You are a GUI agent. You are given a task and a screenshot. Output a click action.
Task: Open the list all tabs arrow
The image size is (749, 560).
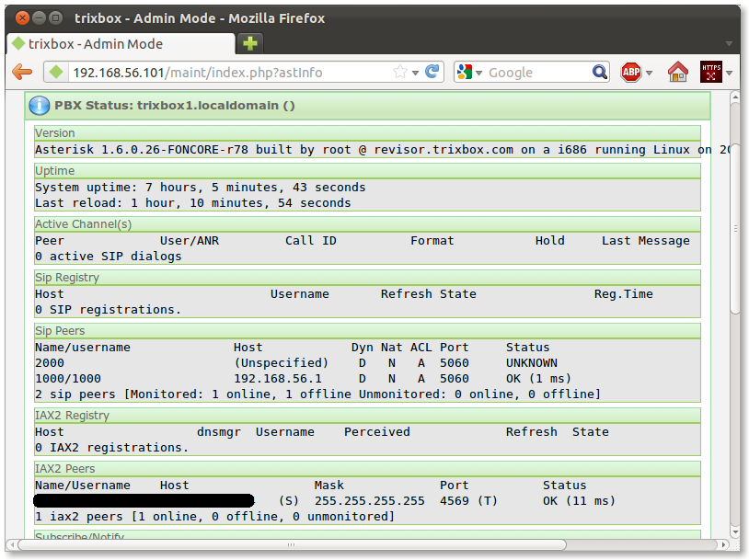pyautogui.click(x=729, y=43)
